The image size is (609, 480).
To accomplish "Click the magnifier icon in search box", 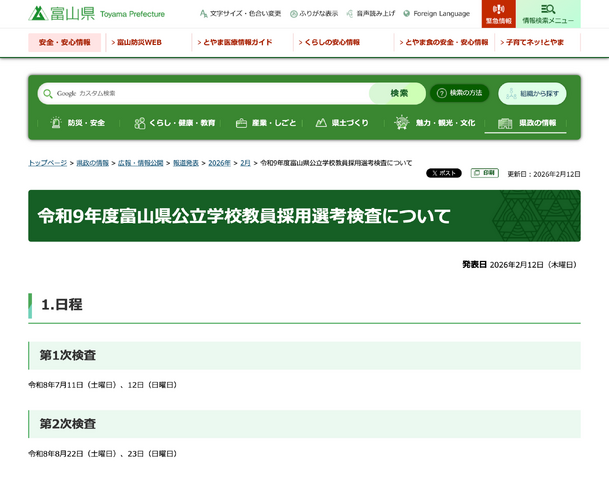I will click(48, 94).
